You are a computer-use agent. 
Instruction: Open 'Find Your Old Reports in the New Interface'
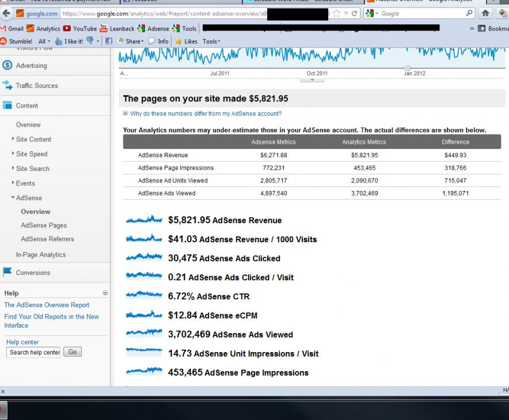(52, 321)
